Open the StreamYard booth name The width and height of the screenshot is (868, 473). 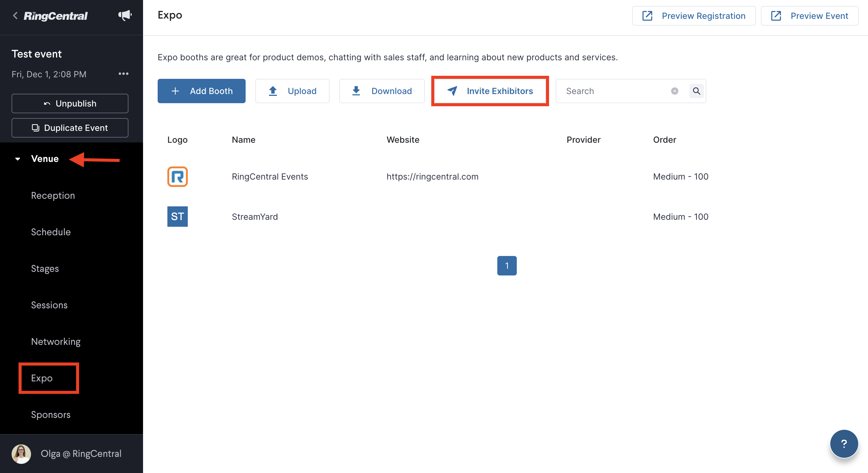click(x=255, y=216)
